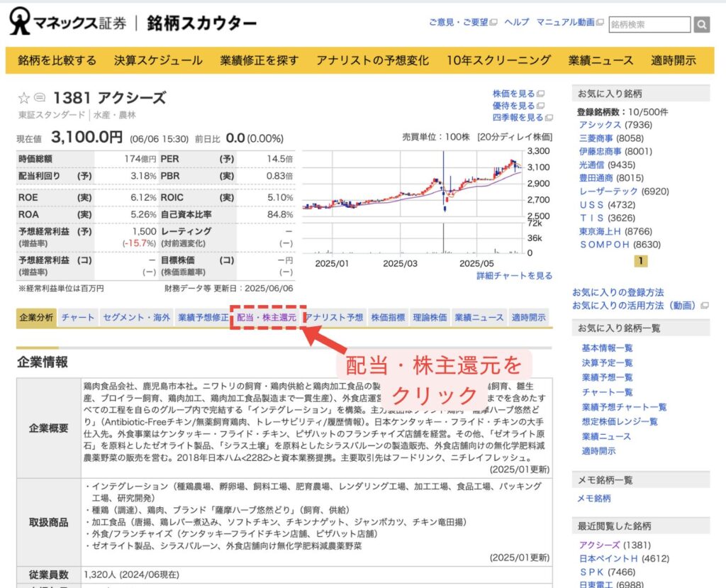Switch to 適時開示 tab

click(528, 317)
